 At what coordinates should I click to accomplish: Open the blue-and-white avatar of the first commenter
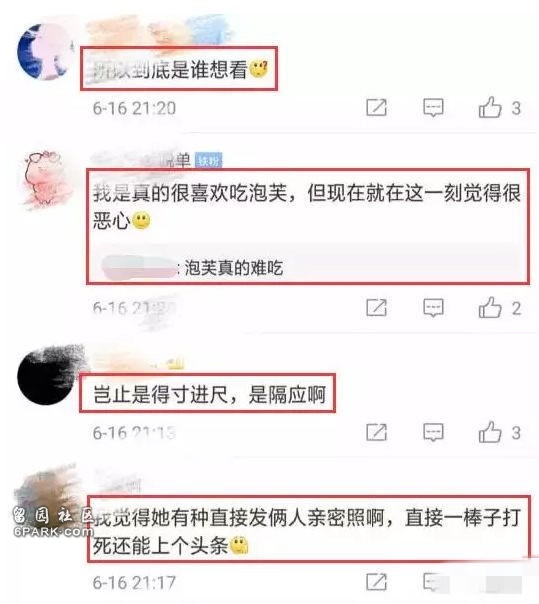(x=44, y=51)
